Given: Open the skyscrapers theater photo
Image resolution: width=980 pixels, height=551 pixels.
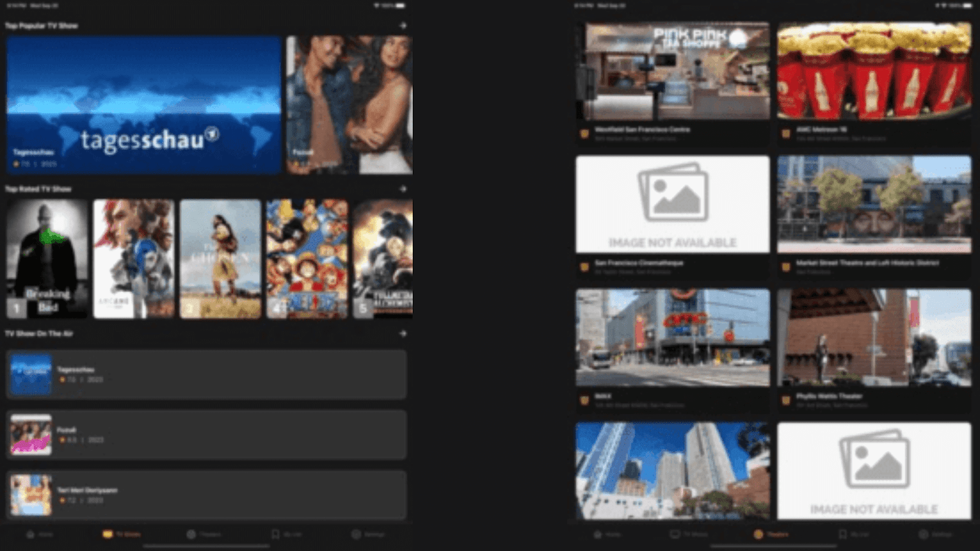Looking at the screenshot, I should tap(673, 471).
